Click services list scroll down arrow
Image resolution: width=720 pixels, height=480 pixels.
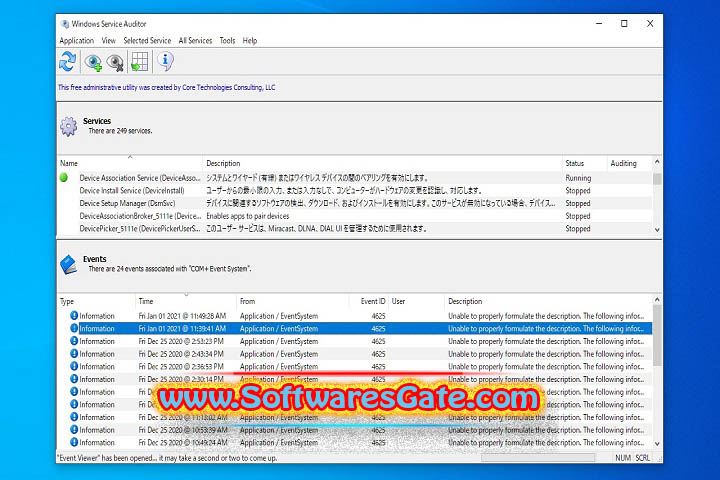[657, 230]
